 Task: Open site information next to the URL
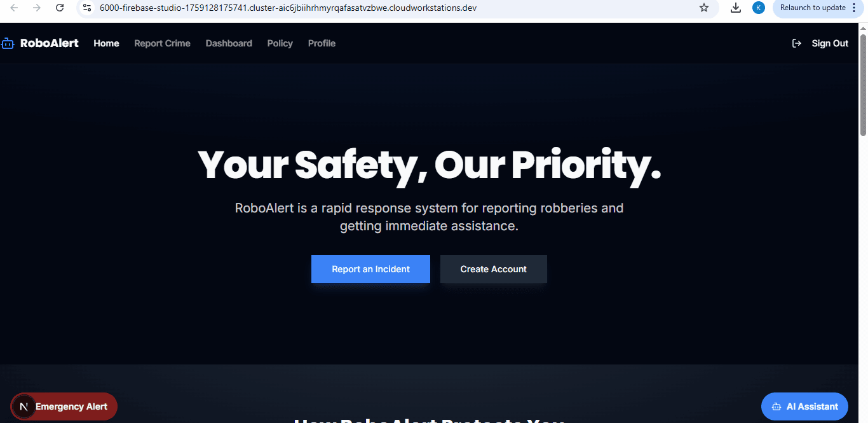pos(86,8)
